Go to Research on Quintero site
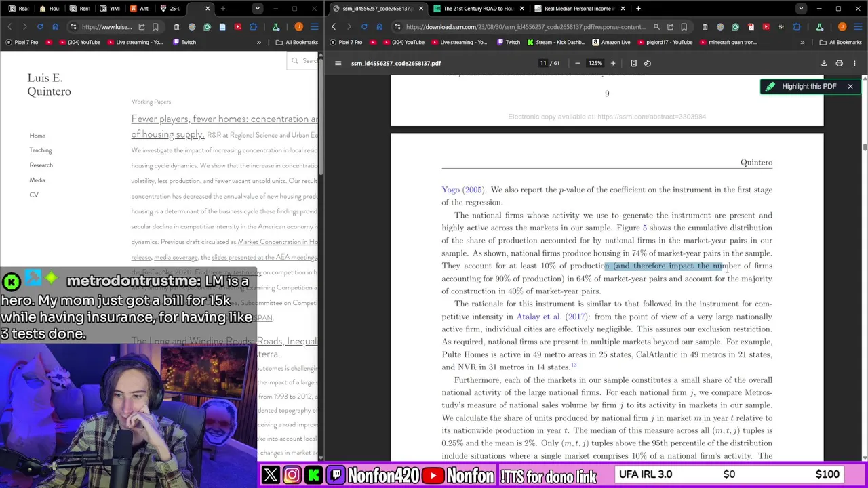868x488 pixels. click(41, 165)
